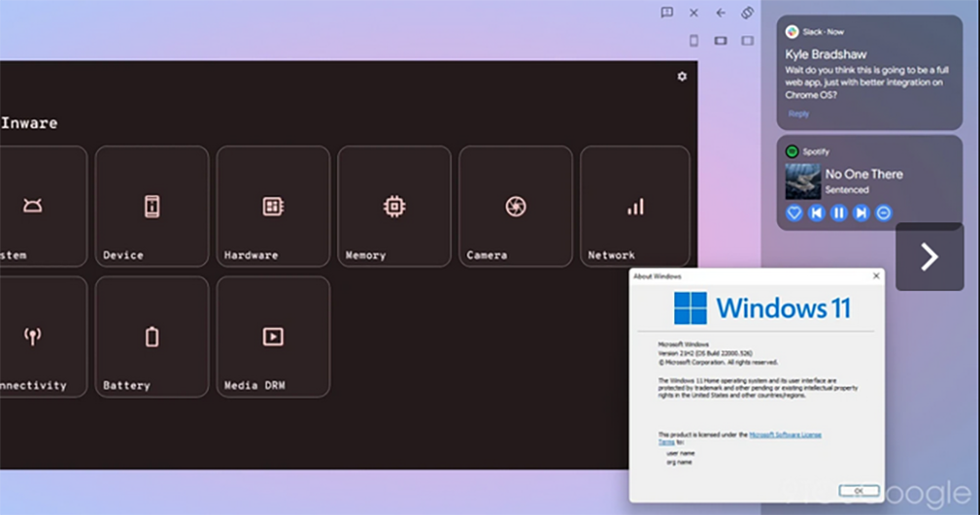Skip to next Spotify track
The height and width of the screenshot is (515, 980).
coord(861,212)
